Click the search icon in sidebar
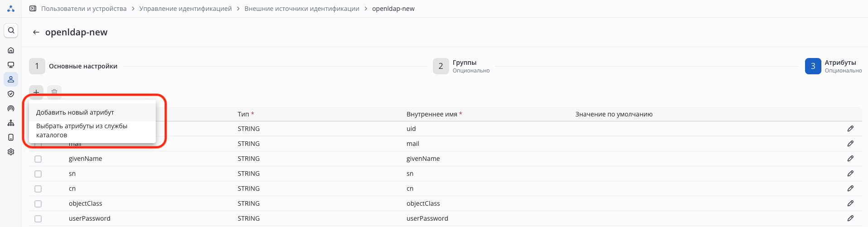This screenshot has height=227, width=868. tap(11, 30)
